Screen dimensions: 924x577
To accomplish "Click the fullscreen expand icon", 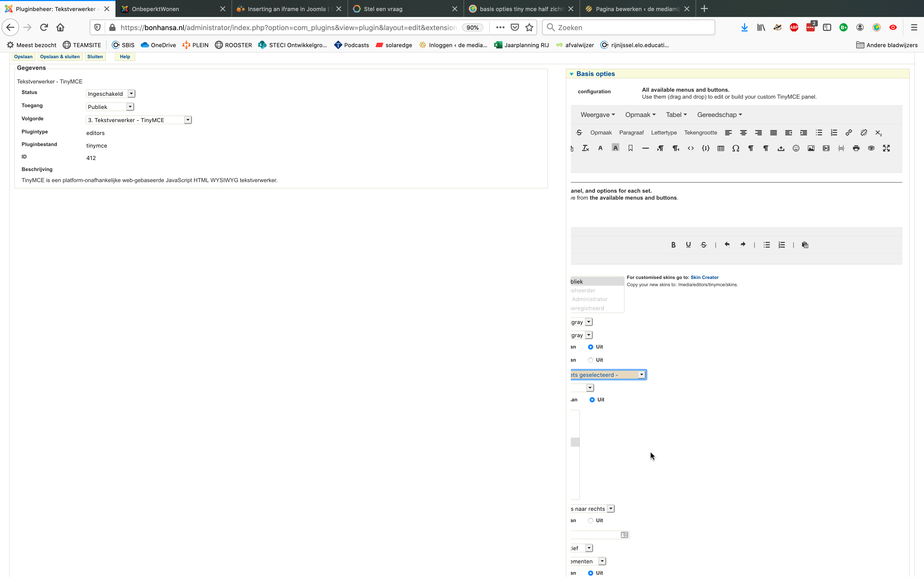I will [886, 148].
